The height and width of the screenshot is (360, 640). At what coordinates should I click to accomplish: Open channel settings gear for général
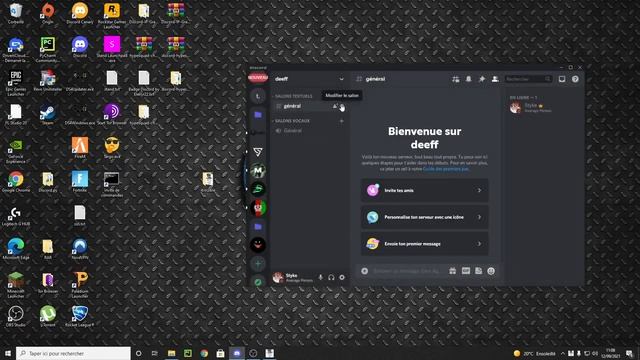[342, 106]
